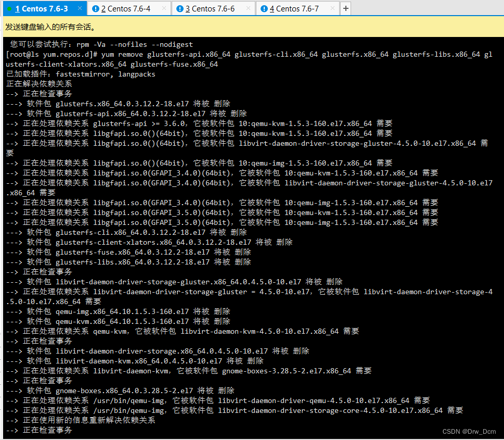Click the 'glusterfs-libs.x86_64.0.3.12.2-18.el7' line
The width and height of the screenshot is (504, 440).
[128, 262]
